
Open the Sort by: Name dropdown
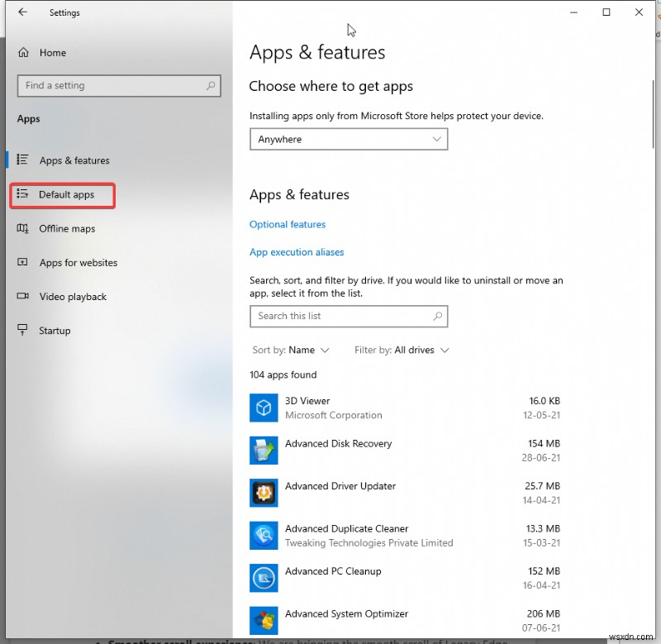tap(291, 350)
